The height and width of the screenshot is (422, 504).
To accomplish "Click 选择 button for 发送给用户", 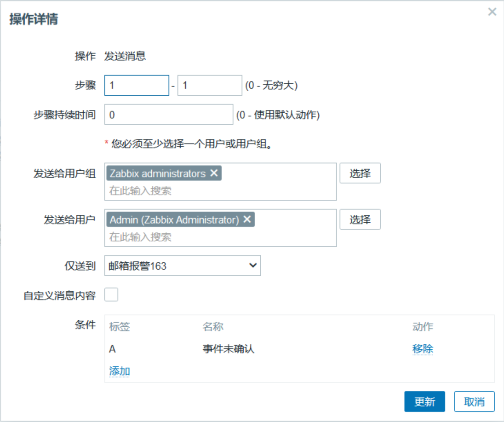I will pyautogui.click(x=360, y=220).
